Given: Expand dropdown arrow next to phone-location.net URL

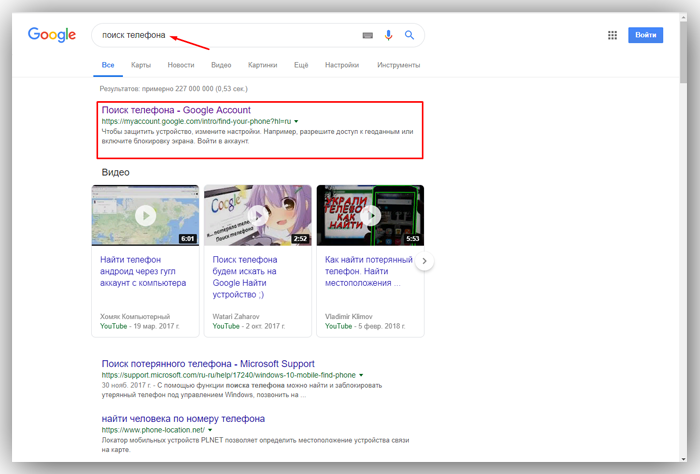Looking at the screenshot, I should (210, 430).
